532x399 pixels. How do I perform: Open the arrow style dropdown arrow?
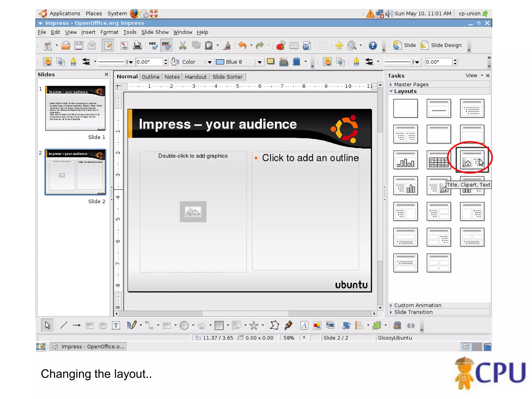click(95, 62)
